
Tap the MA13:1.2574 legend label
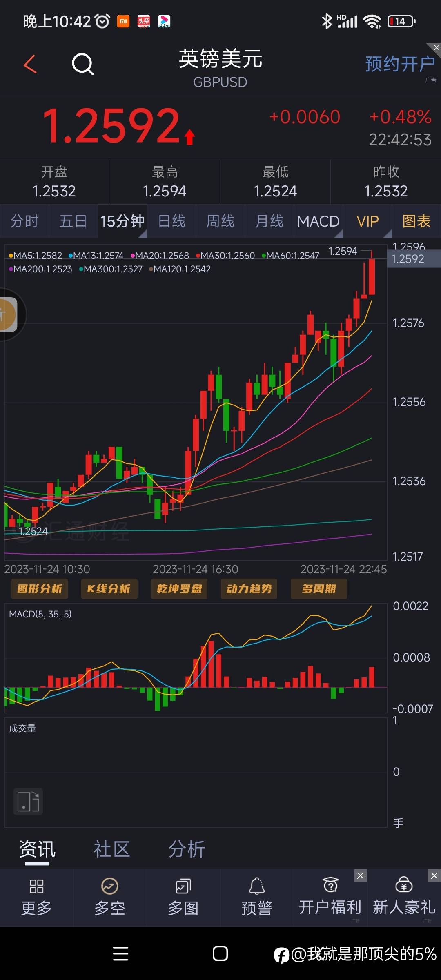point(96,256)
